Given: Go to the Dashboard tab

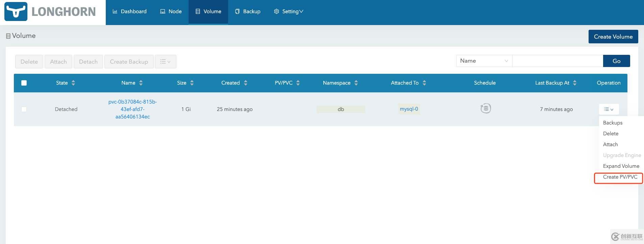Looking at the screenshot, I should click(x=130, y=12).
